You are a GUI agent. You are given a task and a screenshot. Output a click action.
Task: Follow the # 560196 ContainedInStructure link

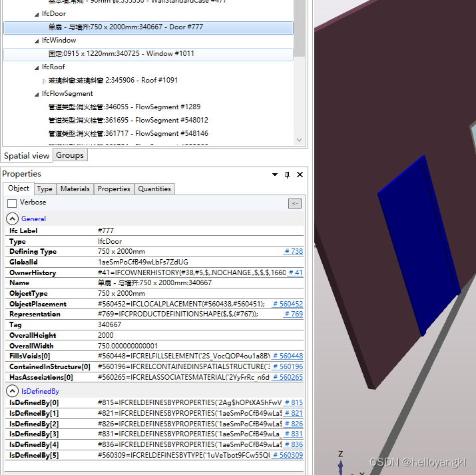click(x=288, y=366)
